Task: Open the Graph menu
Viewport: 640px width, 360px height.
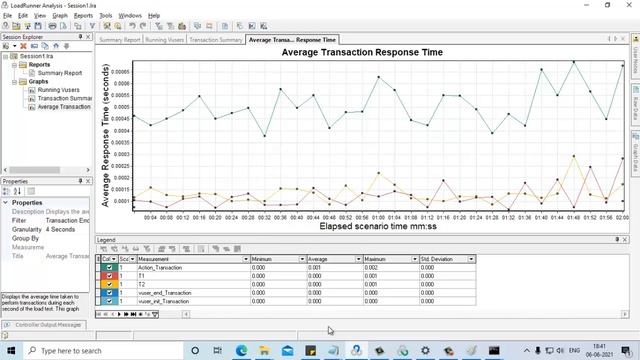Action: (60, 16)
